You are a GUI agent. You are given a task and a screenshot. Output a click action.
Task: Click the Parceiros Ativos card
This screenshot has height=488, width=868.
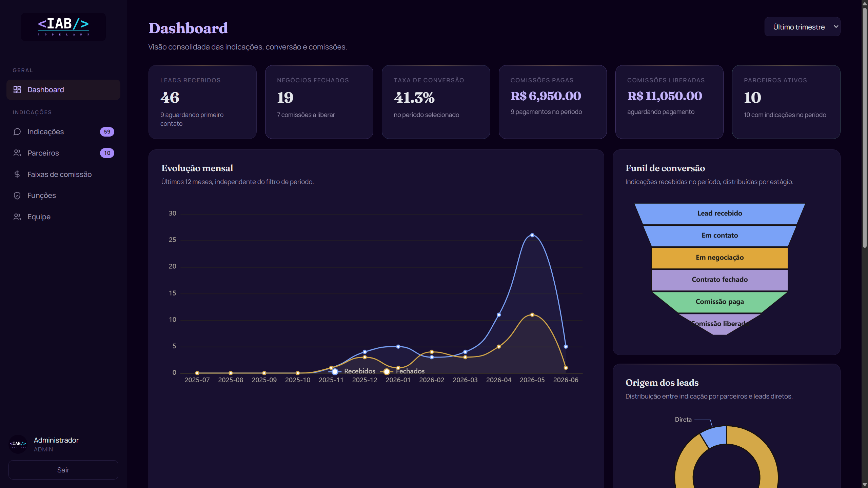(x=786, y=102)
